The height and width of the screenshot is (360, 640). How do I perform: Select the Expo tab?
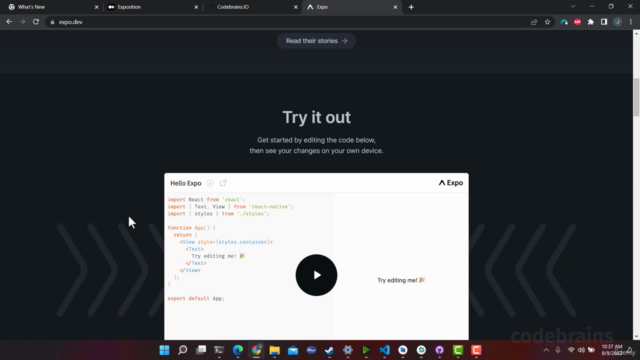(x=351, y=7)
